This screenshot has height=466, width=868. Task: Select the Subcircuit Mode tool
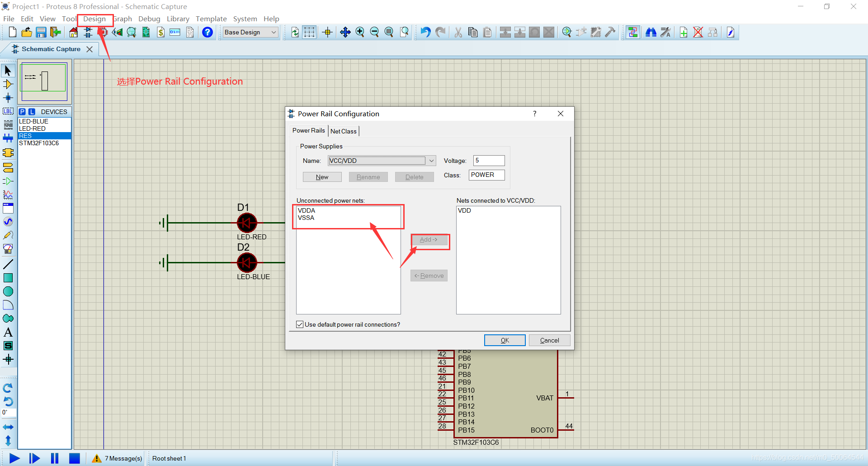(x=8, y=152)
